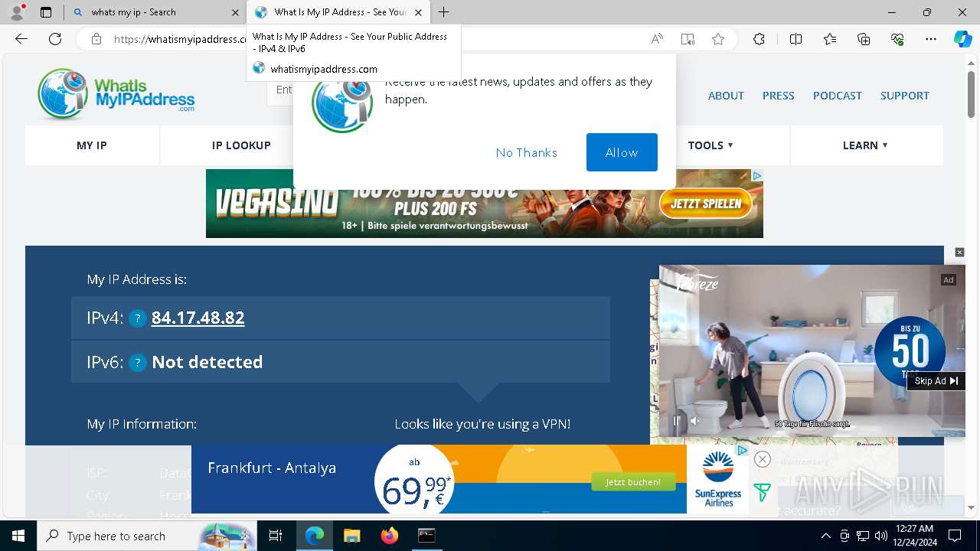Open Collections icon
The image size is (980, 551).
[x=864, y=39]
